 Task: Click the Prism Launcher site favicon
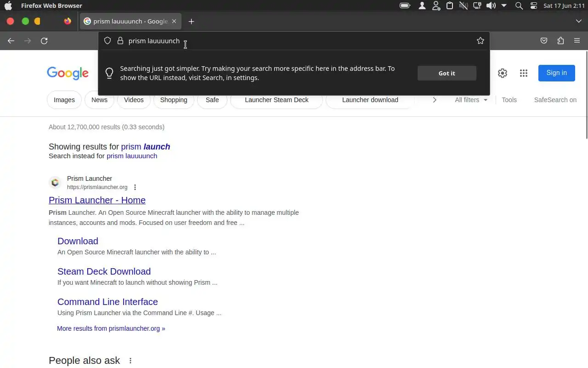(55, 183)
